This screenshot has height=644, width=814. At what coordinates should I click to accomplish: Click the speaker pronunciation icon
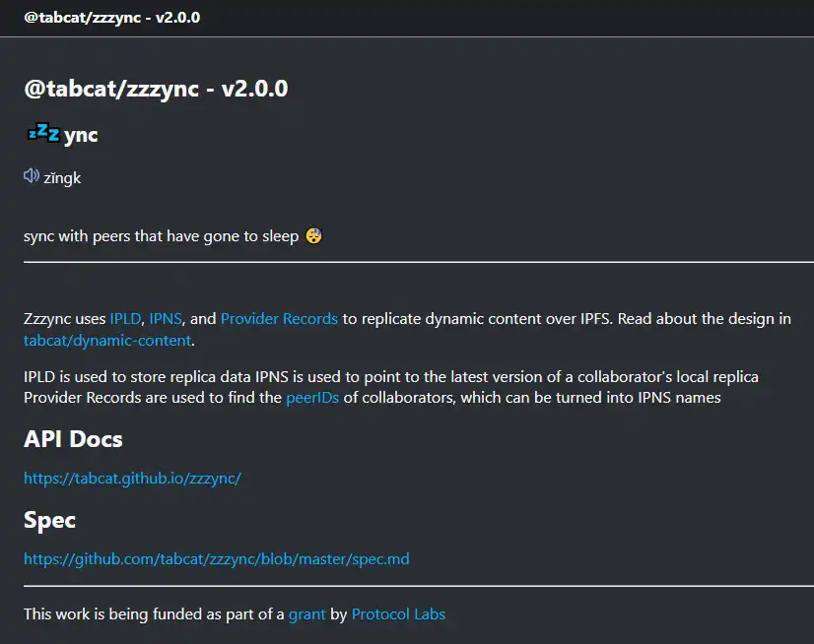click(x=32, y=176)
